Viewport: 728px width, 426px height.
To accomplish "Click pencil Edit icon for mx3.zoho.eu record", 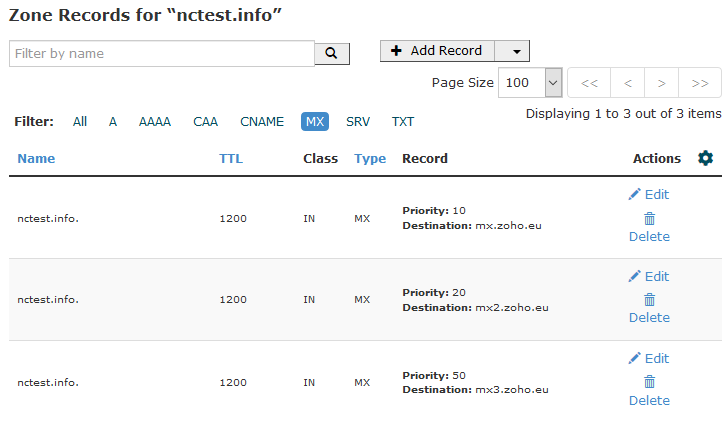I will click(x=635, y=358).
